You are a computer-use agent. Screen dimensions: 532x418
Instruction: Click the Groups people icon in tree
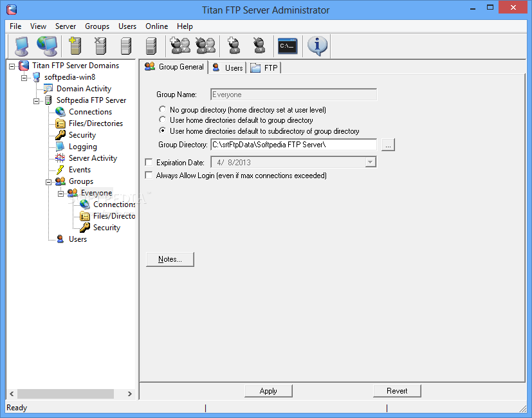(x=60, y=181)
